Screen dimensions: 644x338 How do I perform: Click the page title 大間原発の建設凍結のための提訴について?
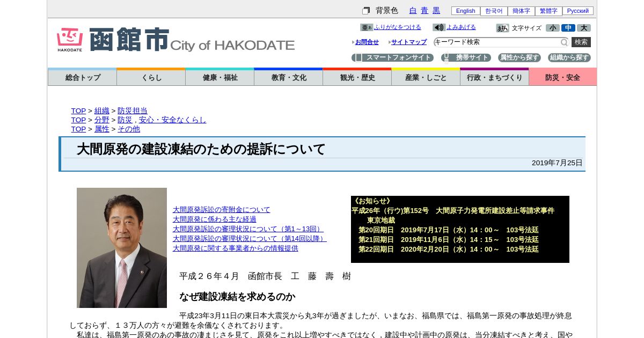(201, 149)
